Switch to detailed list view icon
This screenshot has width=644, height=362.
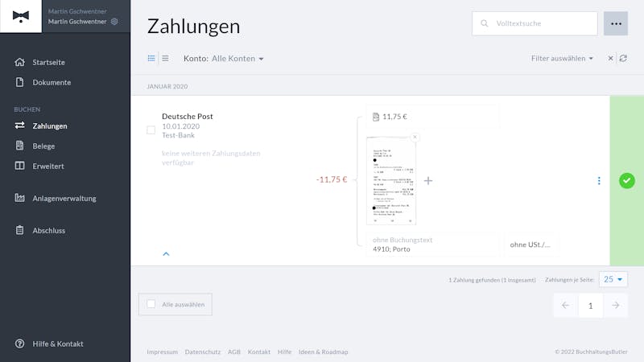click(x=151, y=58)
